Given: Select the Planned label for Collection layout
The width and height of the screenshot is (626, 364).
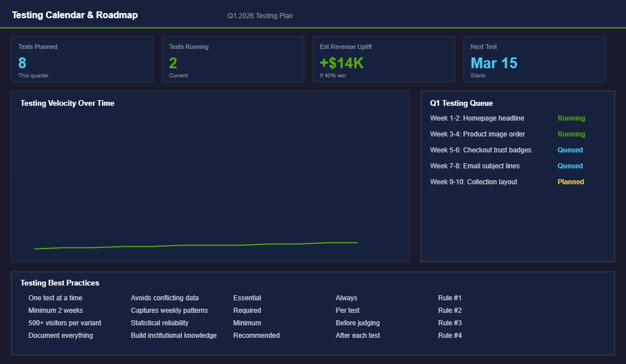Looking at the screenshot, I should [571, 181].
